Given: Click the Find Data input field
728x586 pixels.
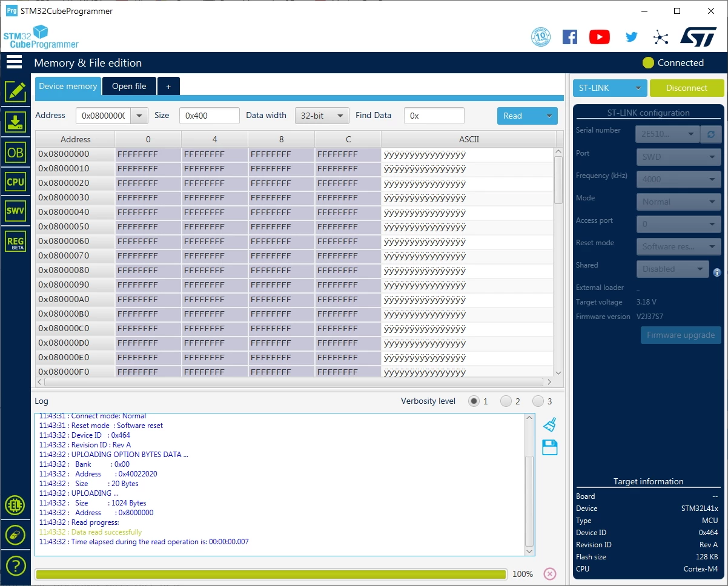Looking at the screenshot, I should point(434,116).
